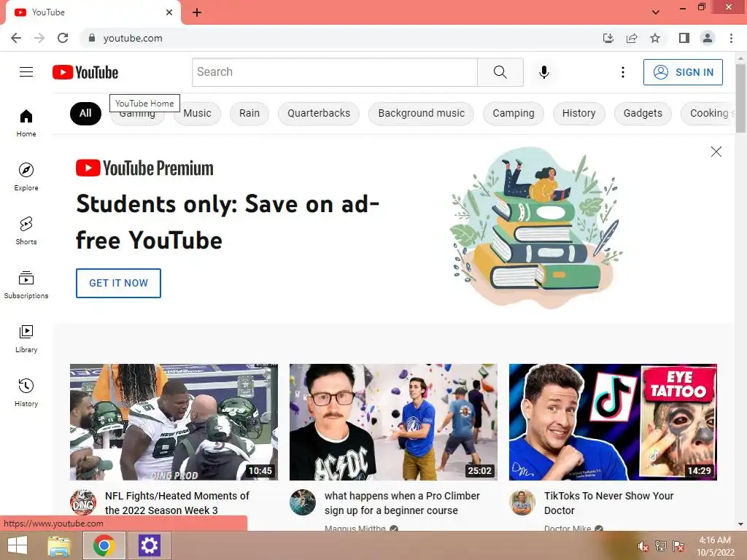This screenshot has width=747, height=560.
Task: Open the hamburger guide menu
Action: coord(26,72)
